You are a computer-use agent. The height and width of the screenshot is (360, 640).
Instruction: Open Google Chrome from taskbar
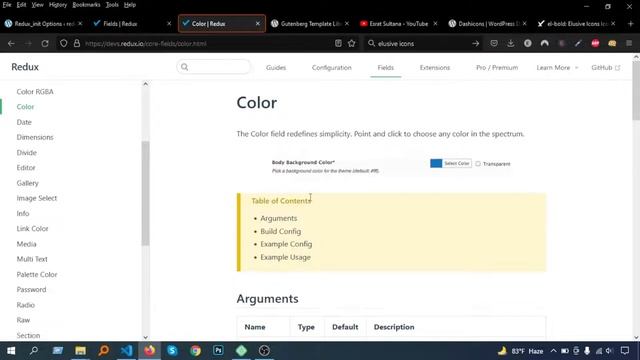pos(196,351)
